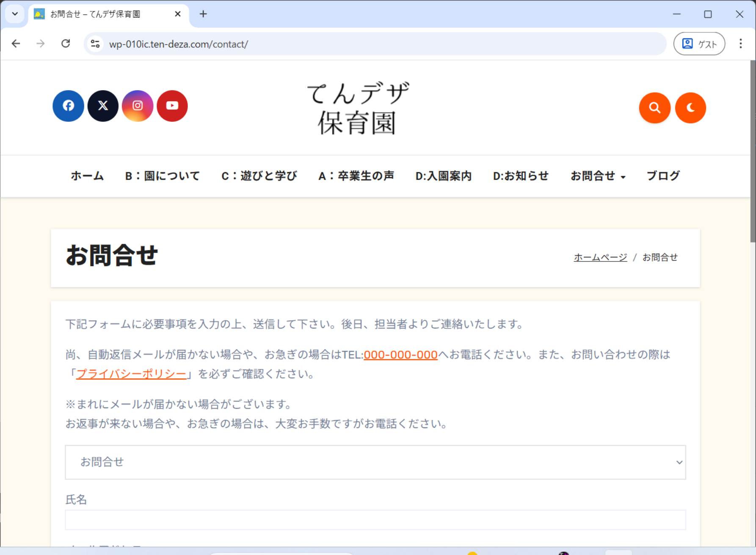Toggle dark mode with moon icon
This screenshot has height=555, width=756.
point(690,108)
